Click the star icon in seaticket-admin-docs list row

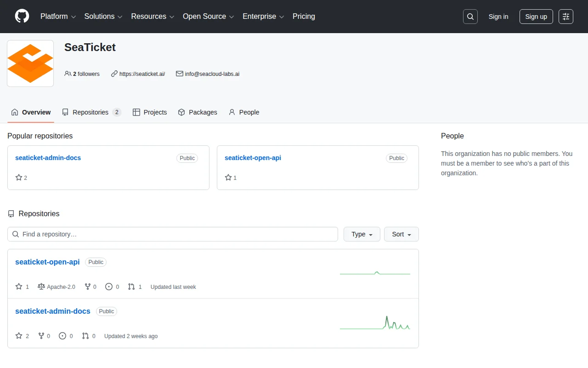coord(19,336)
